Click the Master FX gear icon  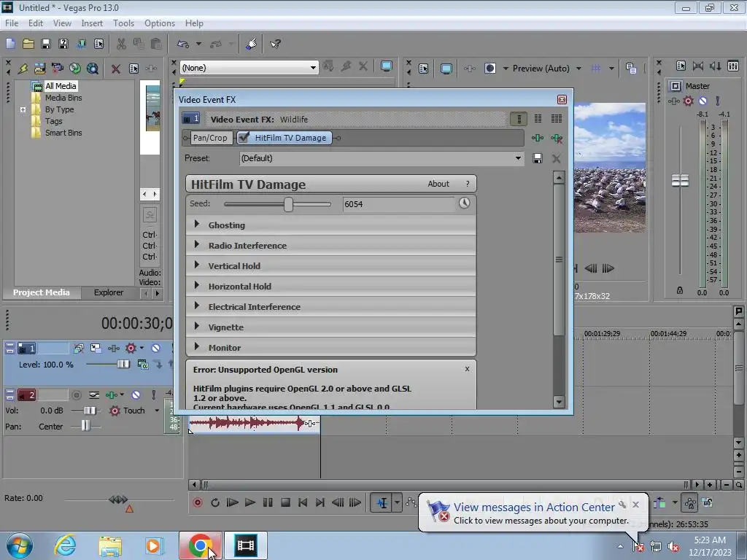[688, 101]
